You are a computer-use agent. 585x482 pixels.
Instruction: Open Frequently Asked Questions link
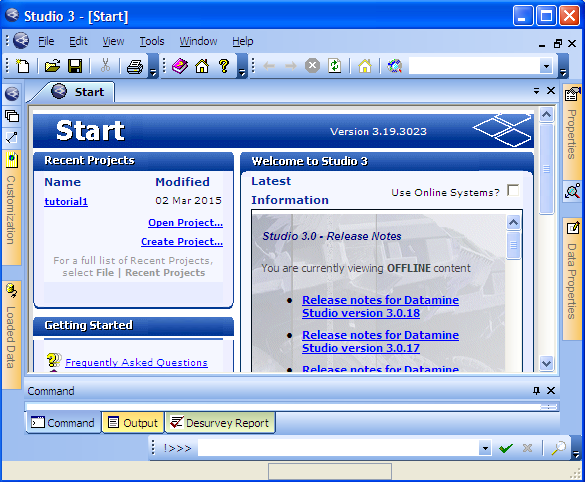point(136,362)
